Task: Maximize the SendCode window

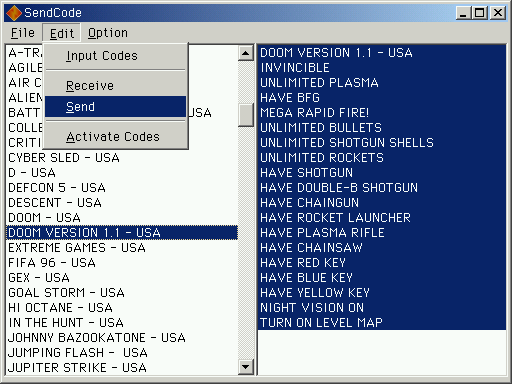Action: point(480,13)
